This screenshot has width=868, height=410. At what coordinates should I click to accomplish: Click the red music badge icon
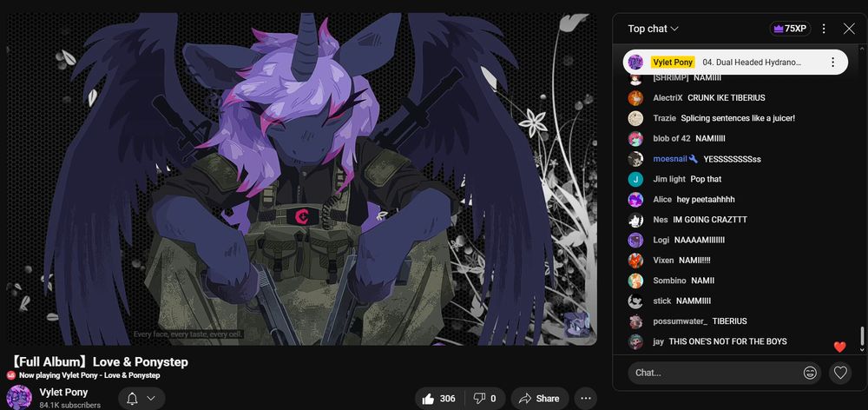point(11,375)
